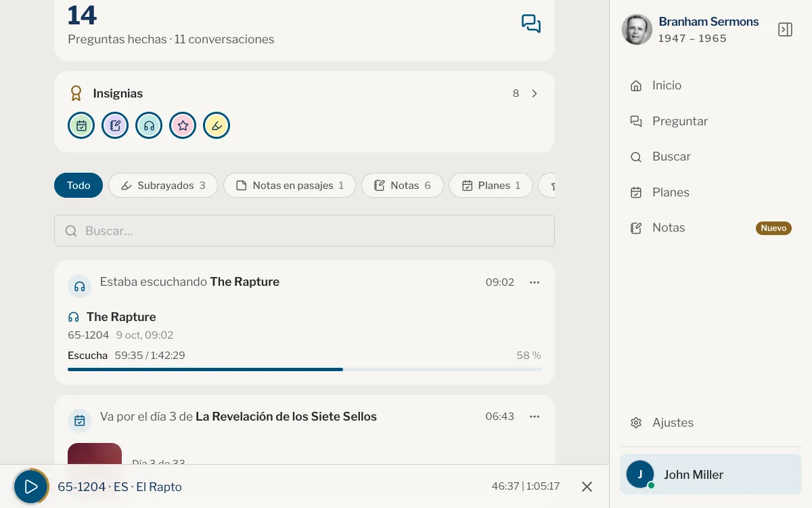Screen dimensions: 812x508
Task: Select the Notas en pasajes filter
Action: coord(290,186)
